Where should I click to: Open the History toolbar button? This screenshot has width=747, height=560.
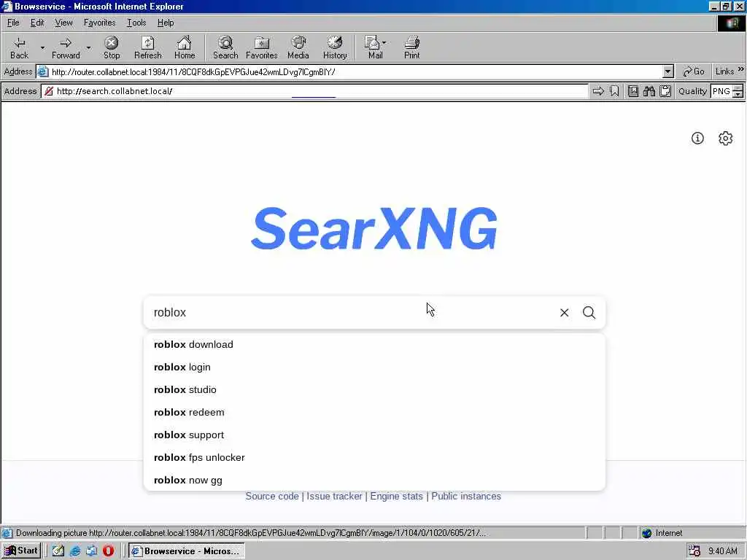coord(335,47)
